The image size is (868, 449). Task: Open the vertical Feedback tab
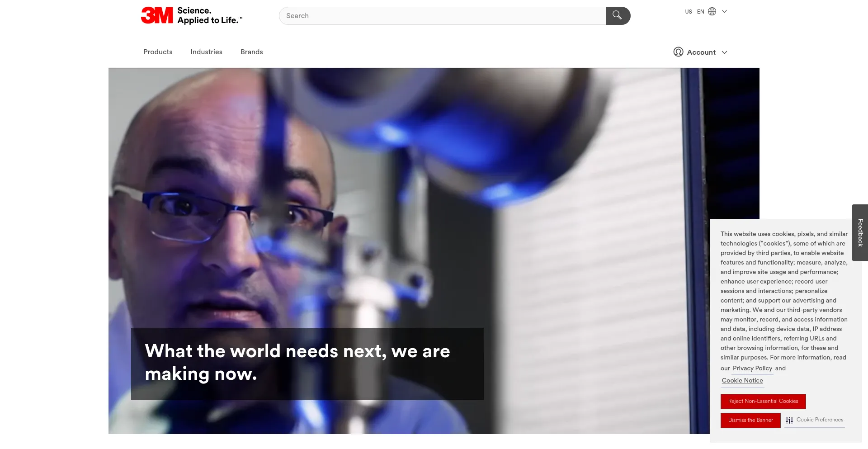860,232
